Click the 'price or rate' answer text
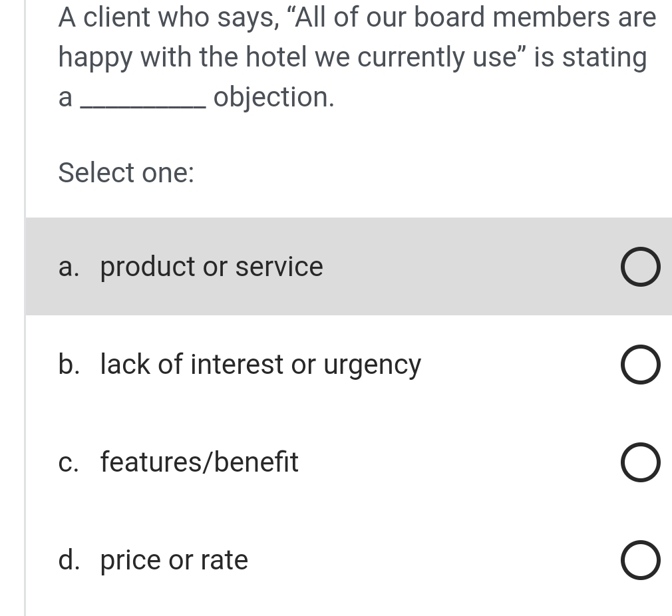 (x=174, y=560)
